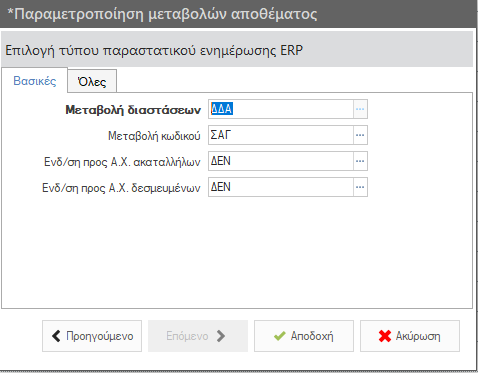This screenshot has width=478, height=373.
Task: Click the Επιλογή τύπου παραστατικού ενημέρωσης ERP heading
Action: pyautogui.click(x=154, y=50)
